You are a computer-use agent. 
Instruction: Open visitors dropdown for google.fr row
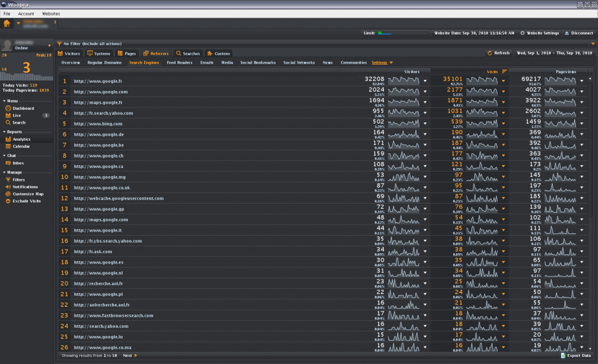coord(425,81)
